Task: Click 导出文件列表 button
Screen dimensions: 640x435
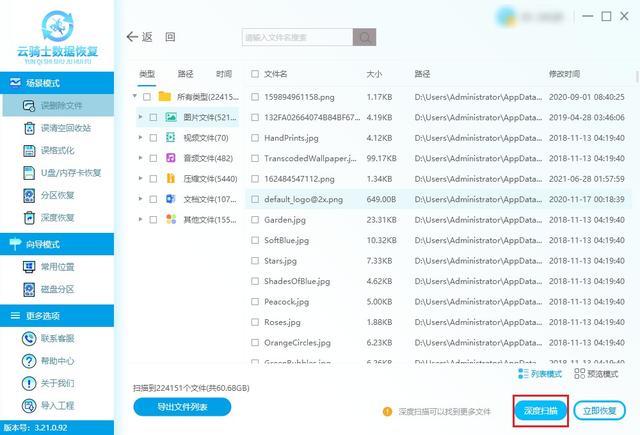Action: coord(182,406)
